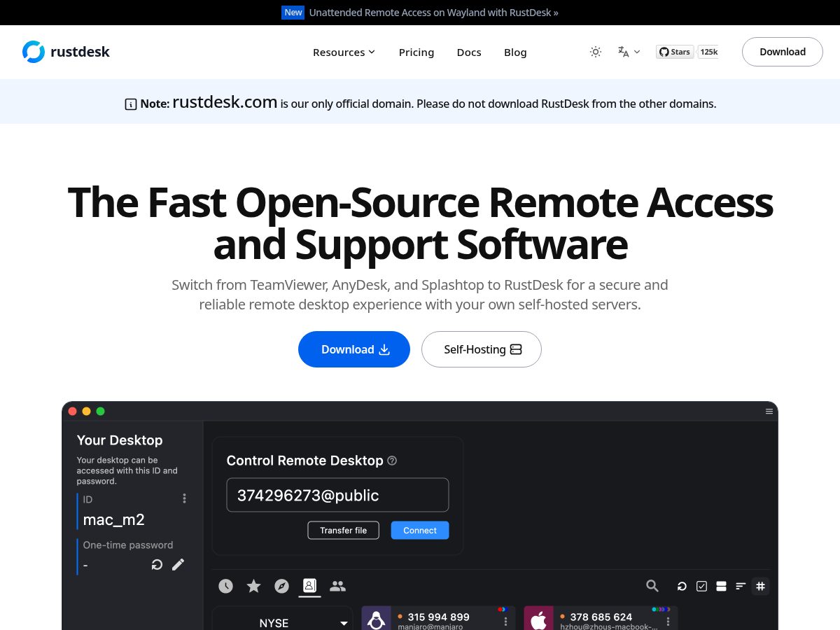Toggle the light/dark theme sun icon

click(596, 52)
